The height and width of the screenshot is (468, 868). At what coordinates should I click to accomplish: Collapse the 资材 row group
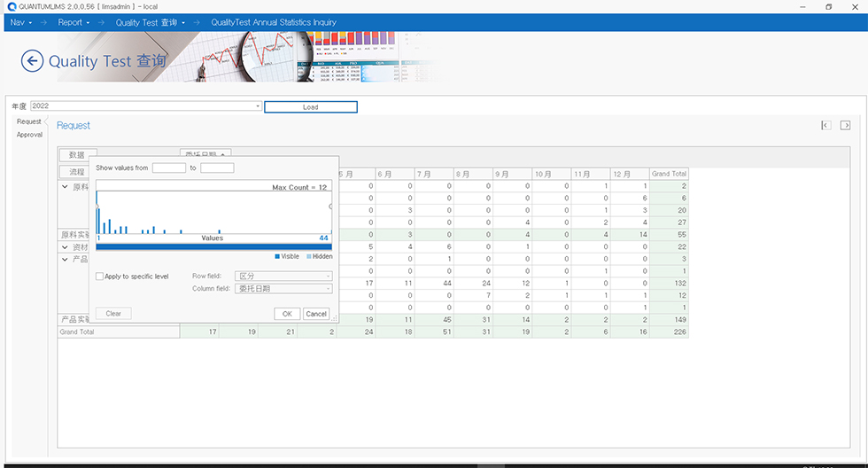click(65, 247)
